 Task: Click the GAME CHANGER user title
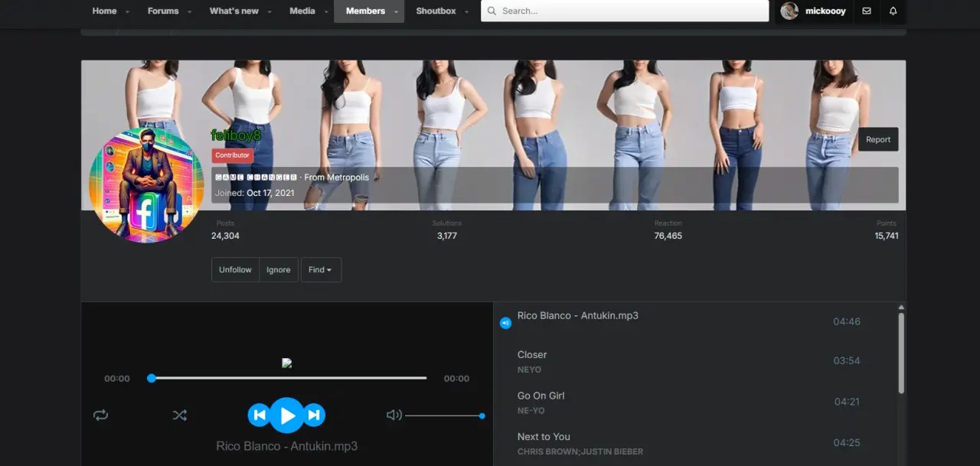256,178
